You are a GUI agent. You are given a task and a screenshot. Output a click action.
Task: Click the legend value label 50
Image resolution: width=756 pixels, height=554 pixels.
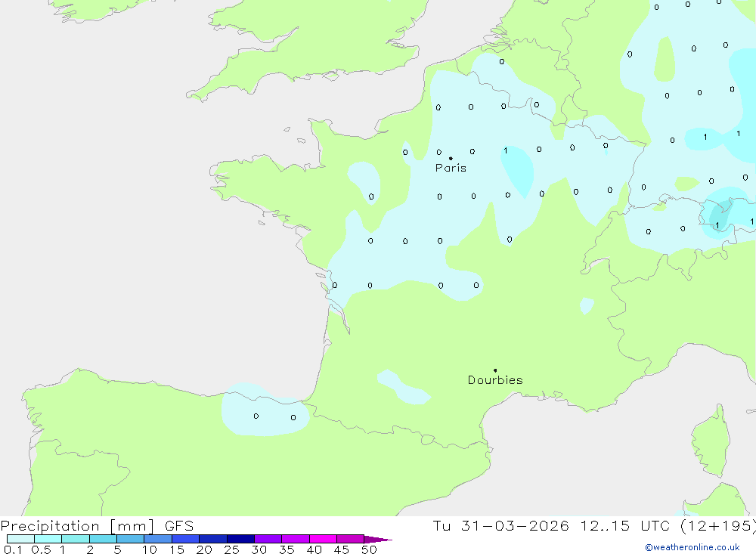pos(369,549)
